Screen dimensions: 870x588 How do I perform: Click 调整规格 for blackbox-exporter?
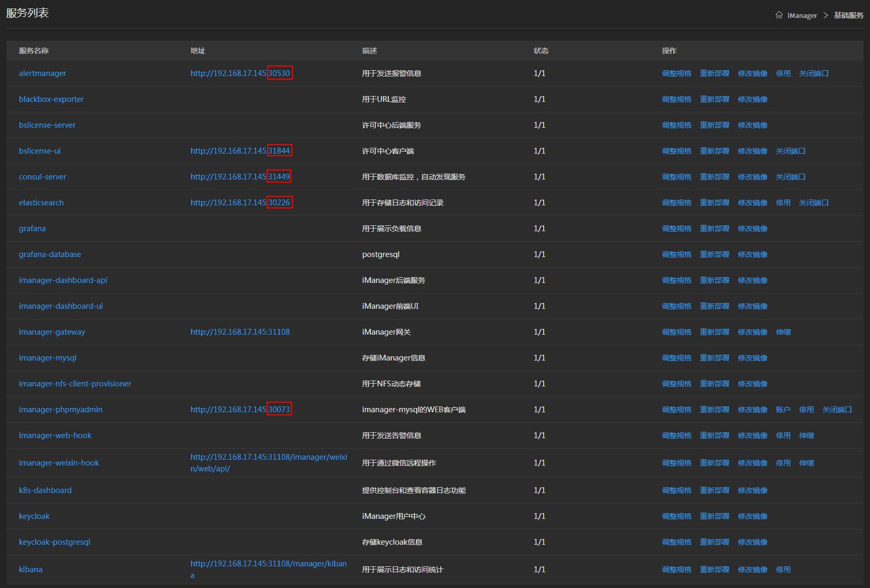(x=676, y=99)
